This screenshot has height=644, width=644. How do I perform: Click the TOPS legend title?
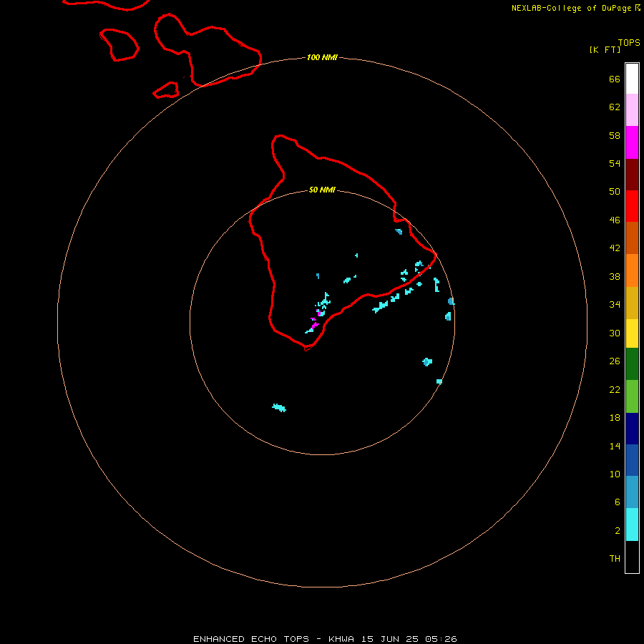629,43
